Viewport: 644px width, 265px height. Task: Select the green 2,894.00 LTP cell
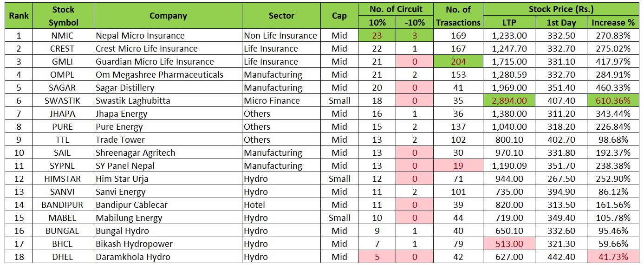point(509,101)
